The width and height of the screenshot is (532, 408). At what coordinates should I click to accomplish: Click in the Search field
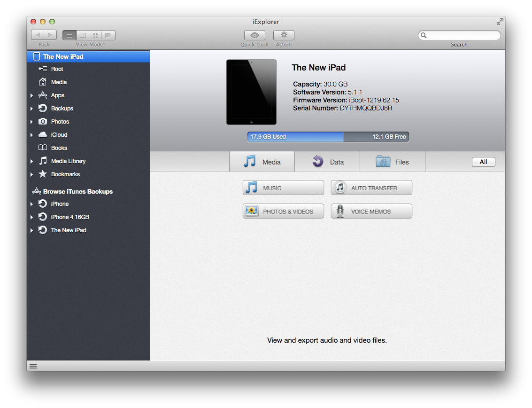[x=463, y=35]
